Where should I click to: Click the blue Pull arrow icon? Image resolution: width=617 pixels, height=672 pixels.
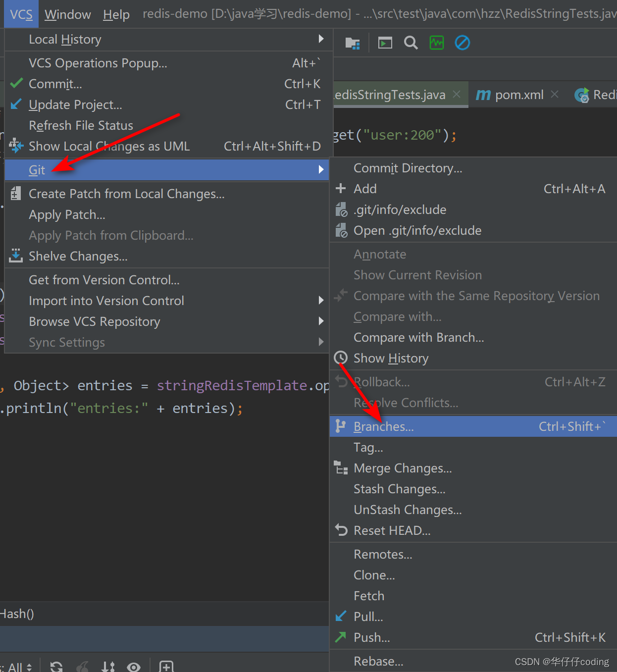(x=341, y=616)
